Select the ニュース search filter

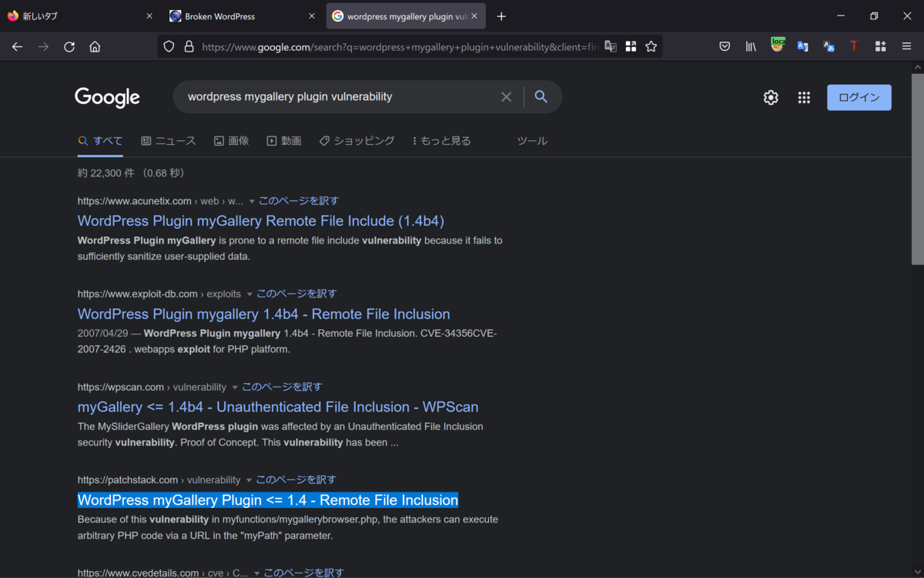click(x=169, y=141)
